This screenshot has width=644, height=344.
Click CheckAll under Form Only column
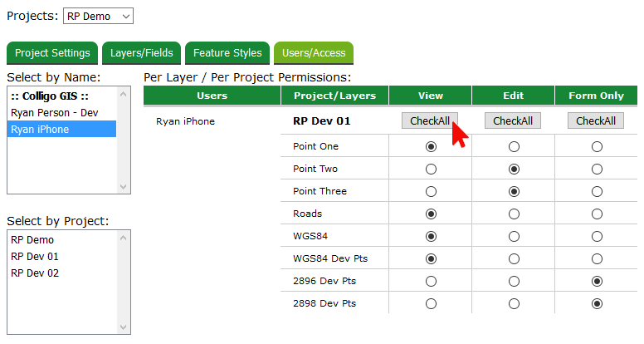coord(596,121)
